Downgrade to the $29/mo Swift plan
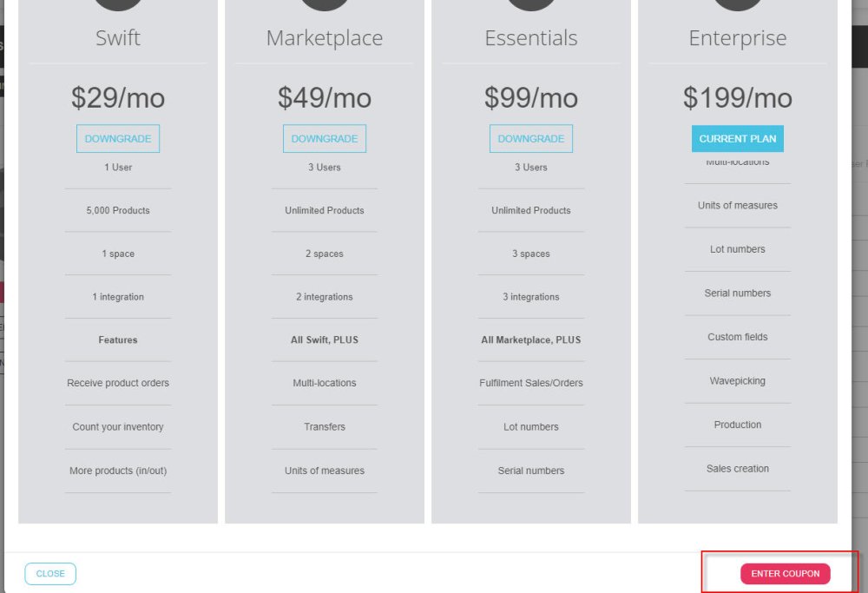Image resolution: width=868 pixels, height=593 pixels. pos(118,139)
